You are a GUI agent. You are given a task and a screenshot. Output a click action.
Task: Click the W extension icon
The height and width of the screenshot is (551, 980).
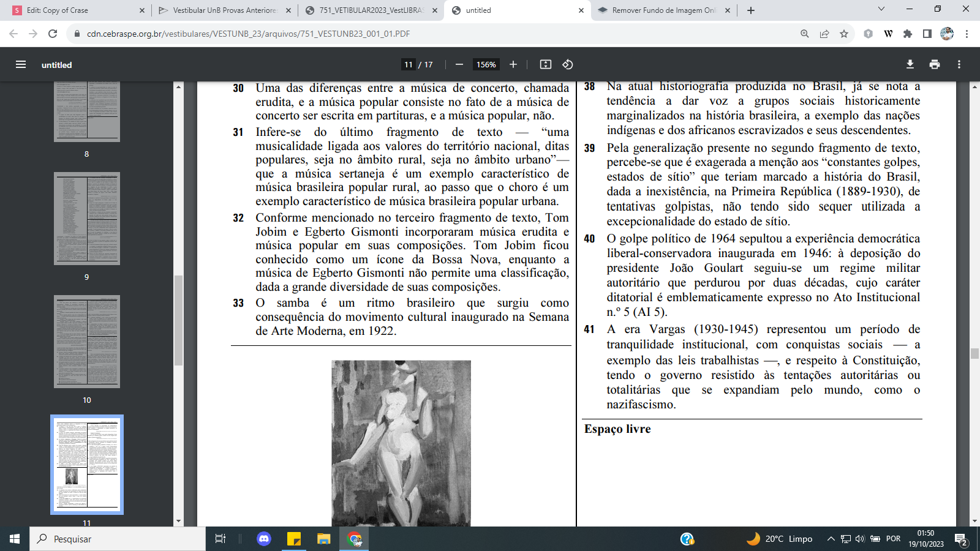tap(888, 34)
